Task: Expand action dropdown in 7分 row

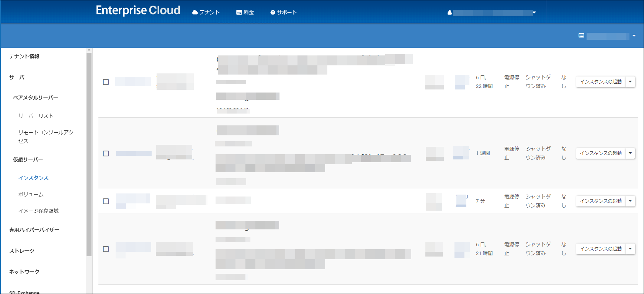Action: (x=630, y=201)
